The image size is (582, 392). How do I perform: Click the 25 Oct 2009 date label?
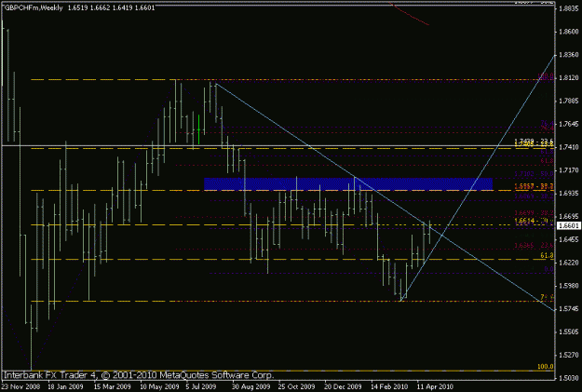(296, 386)
